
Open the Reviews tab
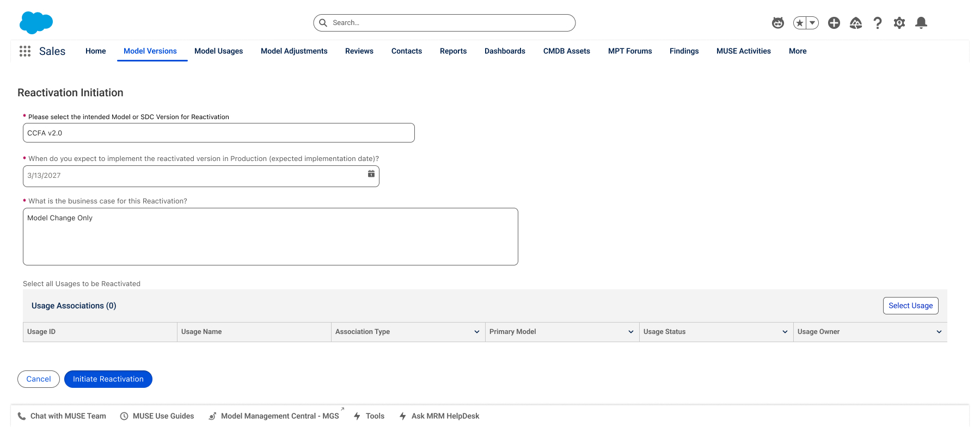click(359, 51)
